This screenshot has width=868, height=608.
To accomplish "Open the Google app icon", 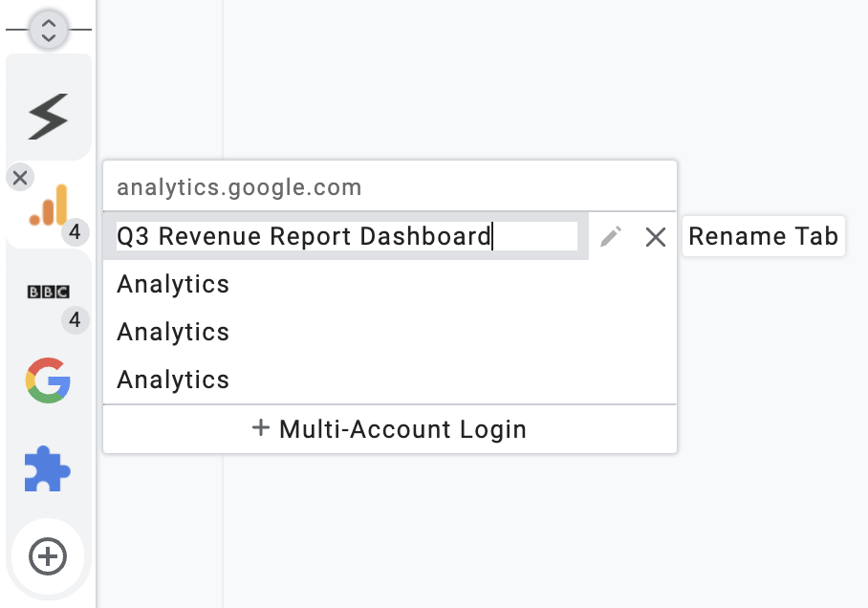I will (48, 380).
